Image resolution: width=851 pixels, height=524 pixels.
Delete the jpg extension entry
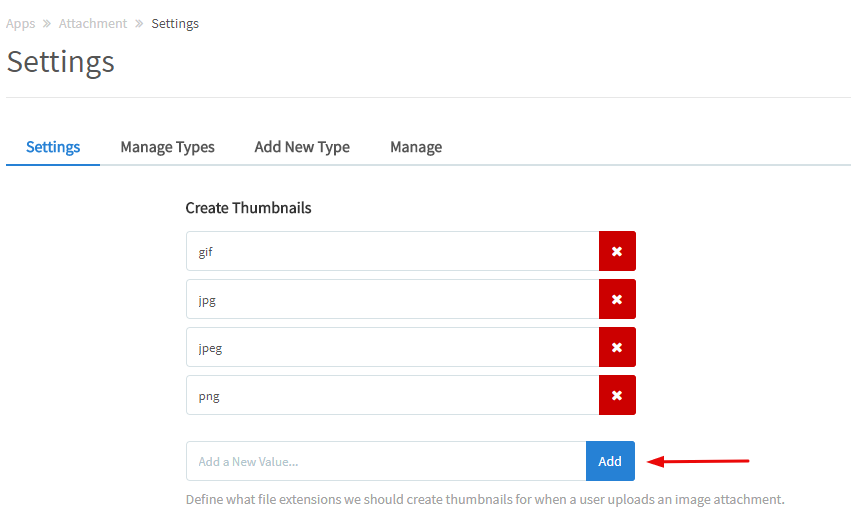[617, 299]
